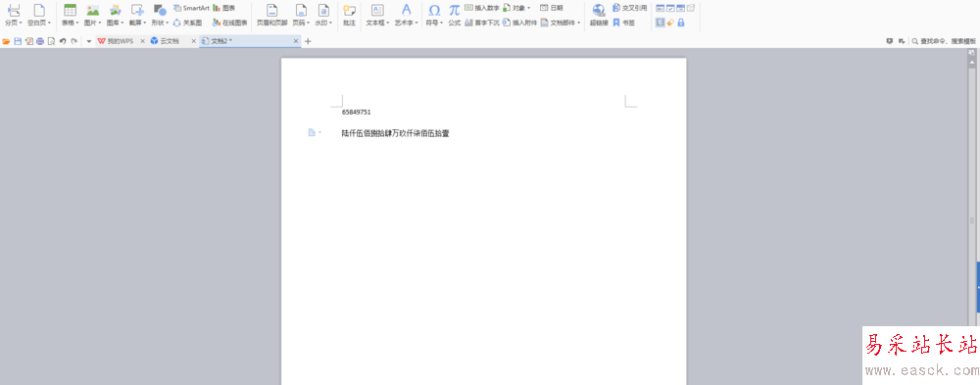Insert a comment (批注)
Screen dimensions: 980x385
350,15
